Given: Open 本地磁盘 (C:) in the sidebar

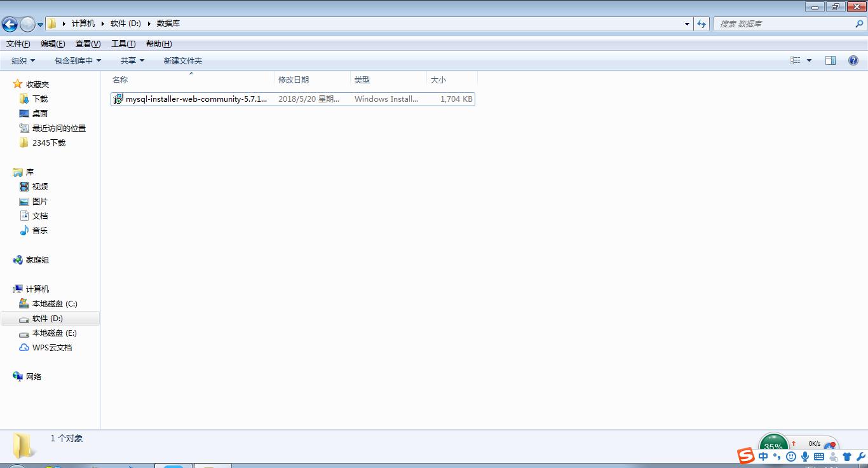Looking at the screenshot, I should [x=55, y=303].
